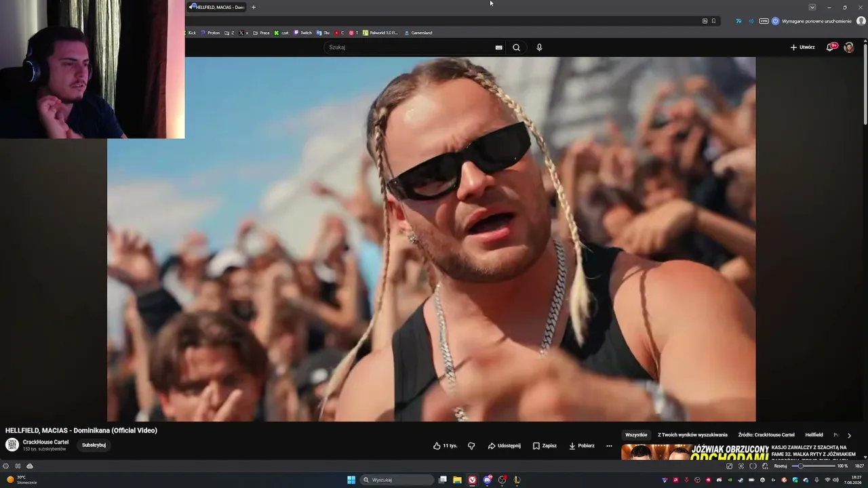868x488 pixels.
Task: Open the cloud sync icon in status bar
Action: point(30,466)
